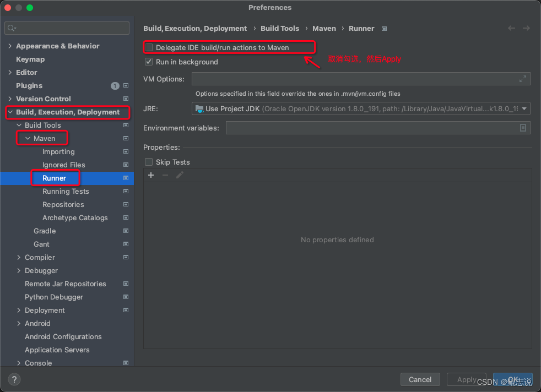Click the Build Tools breadcrumb
The width and height of the screenshot is (541, 392).
tap(281, 28)
